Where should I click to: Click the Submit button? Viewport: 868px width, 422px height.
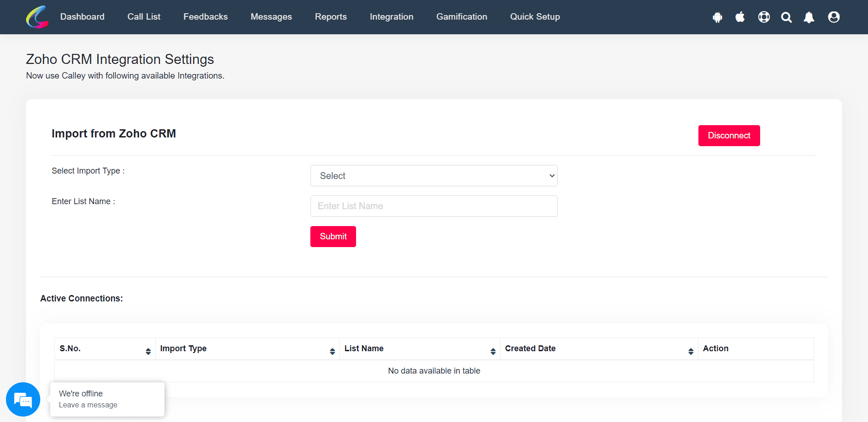click(333, 237)
